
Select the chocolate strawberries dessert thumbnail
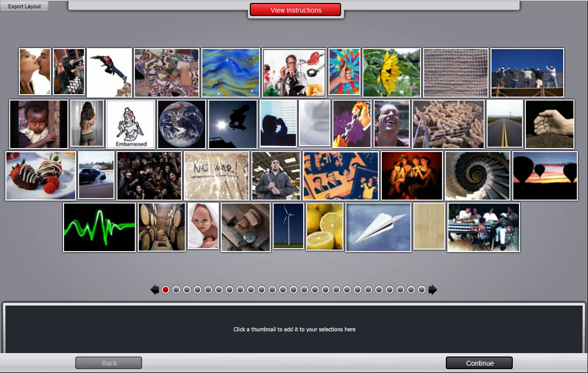click(x=41, y=176)
